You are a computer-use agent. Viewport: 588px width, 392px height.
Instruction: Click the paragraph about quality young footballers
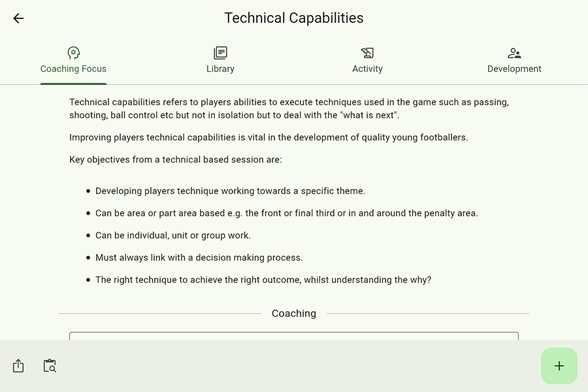(x=269, y=137)
